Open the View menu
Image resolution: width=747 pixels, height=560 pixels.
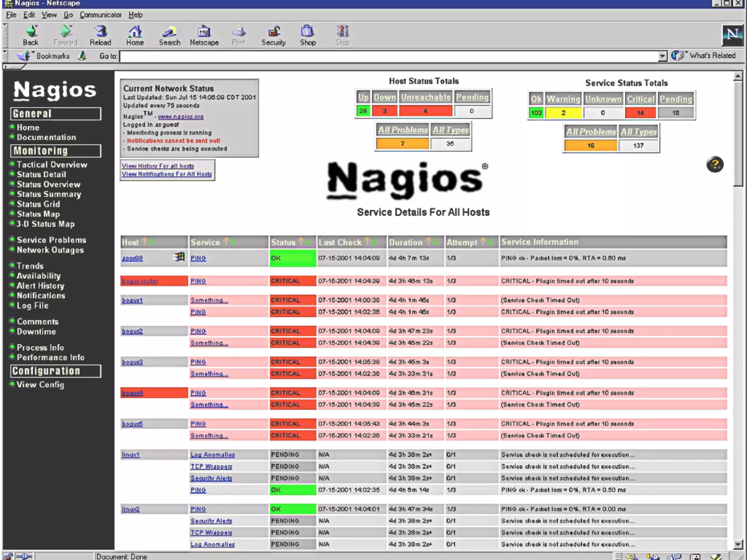point(49,15)
